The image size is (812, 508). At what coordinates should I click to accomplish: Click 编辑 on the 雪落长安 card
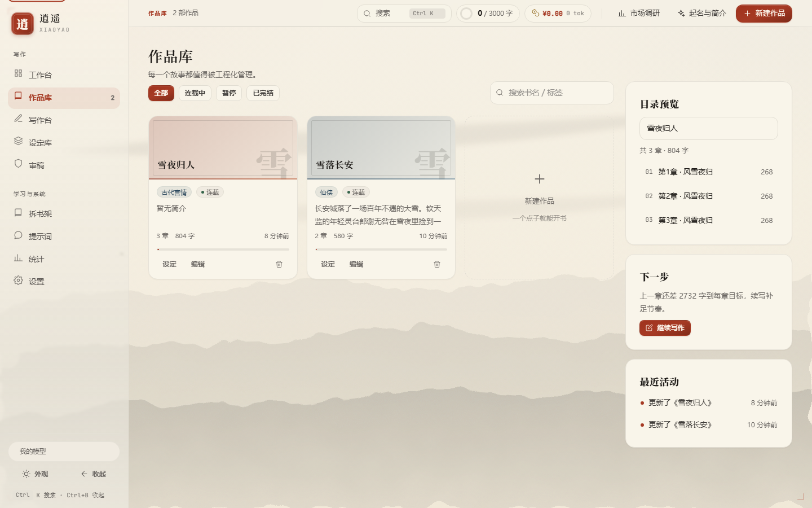[x=356, y=264]
